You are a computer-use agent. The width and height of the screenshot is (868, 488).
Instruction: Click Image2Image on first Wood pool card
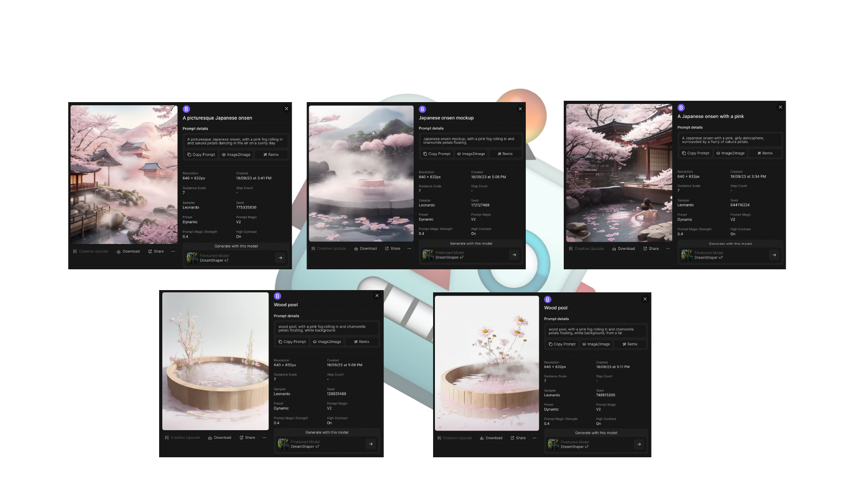327,342
